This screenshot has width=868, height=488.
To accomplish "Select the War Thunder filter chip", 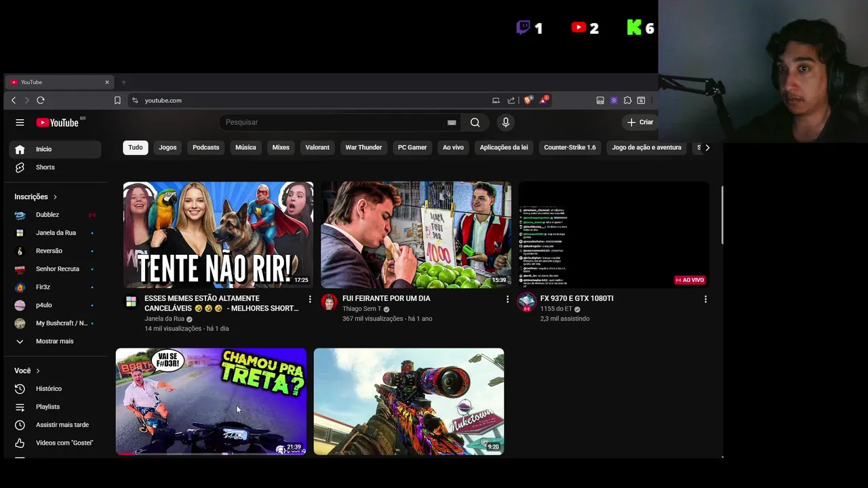I will 363,148.
